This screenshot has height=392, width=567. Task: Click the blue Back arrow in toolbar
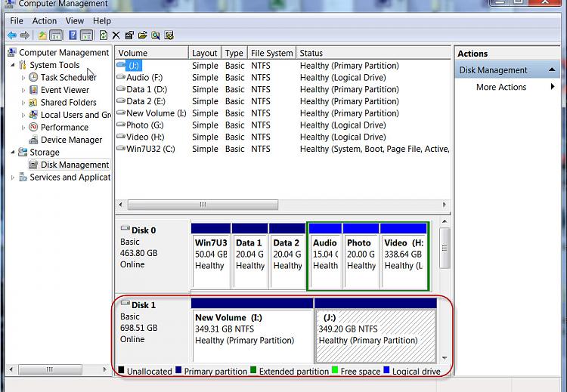(x=12, y=35)
